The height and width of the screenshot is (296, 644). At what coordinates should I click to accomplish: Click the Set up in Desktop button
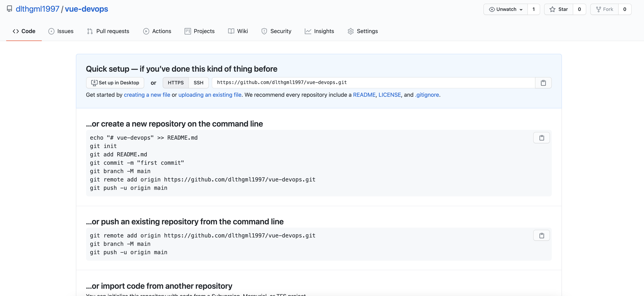(x=115, y=83)
